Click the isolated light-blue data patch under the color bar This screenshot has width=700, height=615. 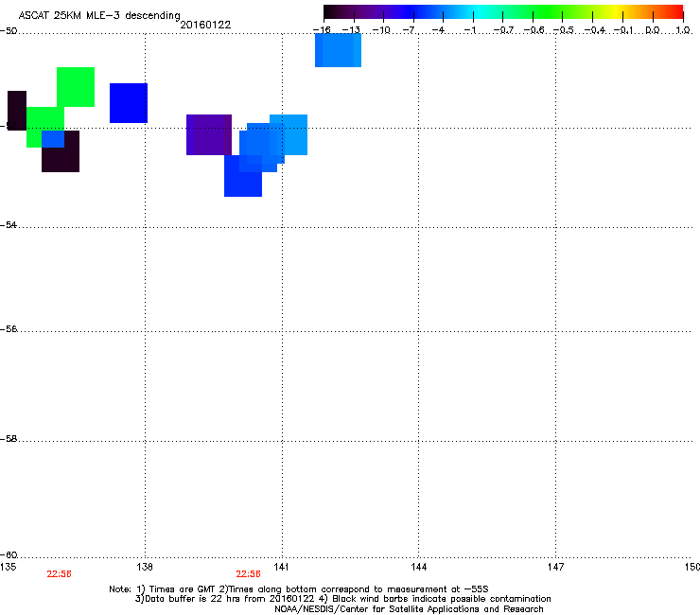(338, 50)
